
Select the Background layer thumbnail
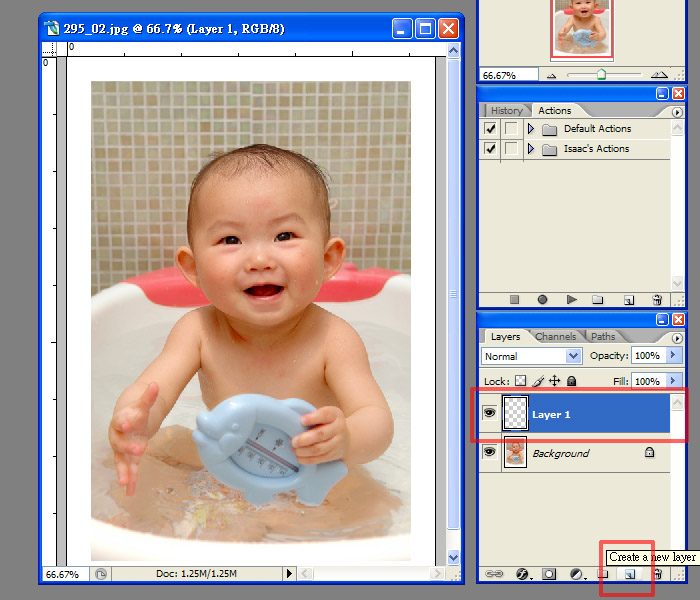(515, 452)
